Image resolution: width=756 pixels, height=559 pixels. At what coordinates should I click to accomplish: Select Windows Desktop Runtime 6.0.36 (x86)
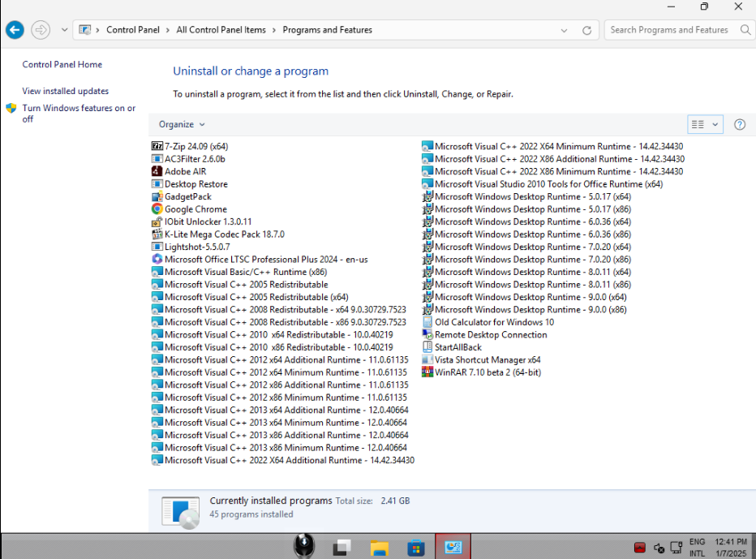pos(526,234)
